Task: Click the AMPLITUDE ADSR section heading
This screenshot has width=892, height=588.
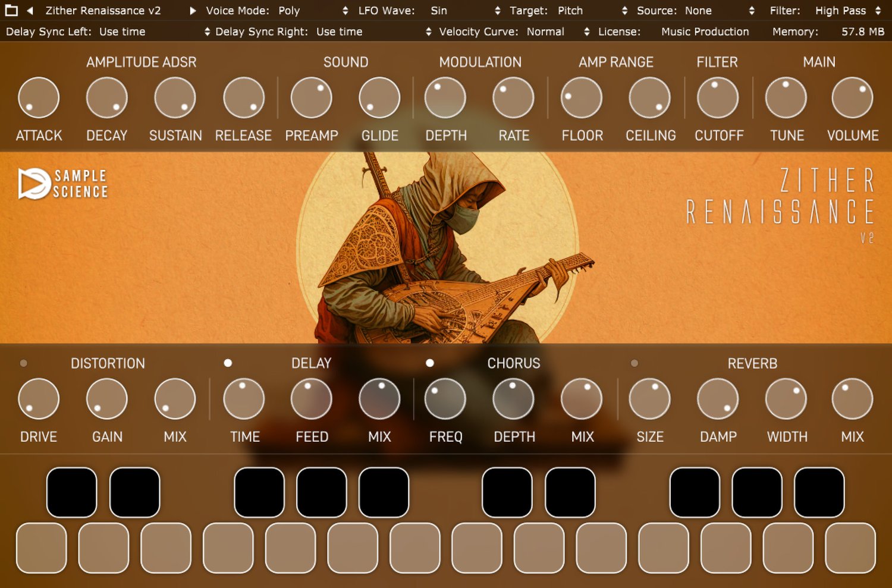Action: tap(142, 62)
